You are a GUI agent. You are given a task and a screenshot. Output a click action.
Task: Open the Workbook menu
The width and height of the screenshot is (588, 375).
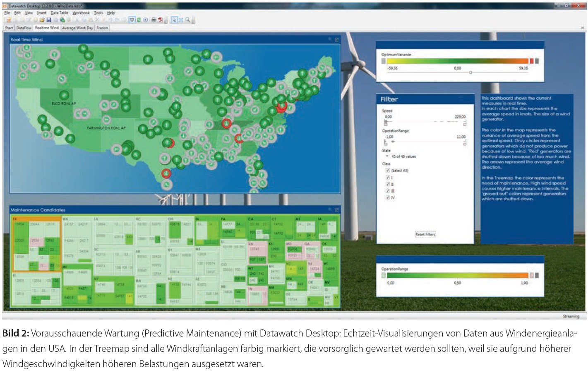pos(81,13)
